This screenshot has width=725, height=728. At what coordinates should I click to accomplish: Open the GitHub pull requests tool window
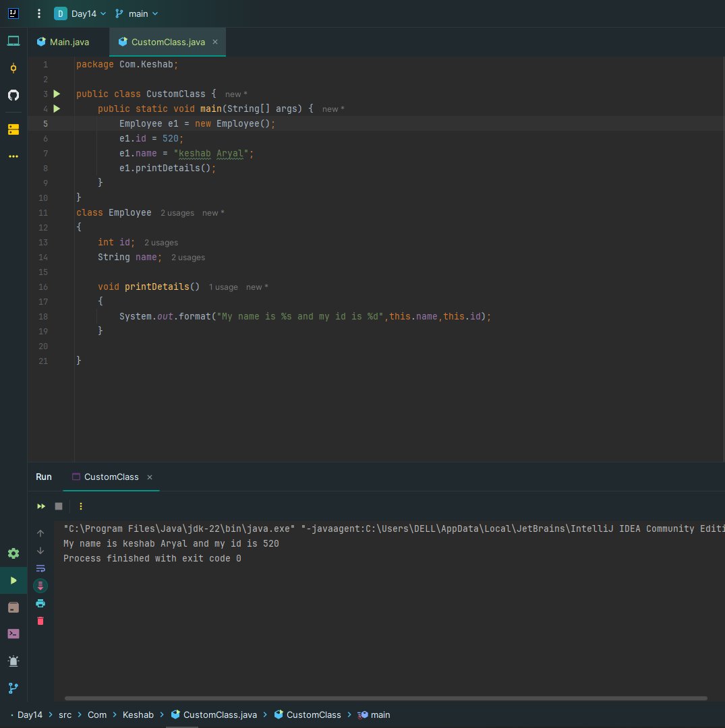click(13, 95)
